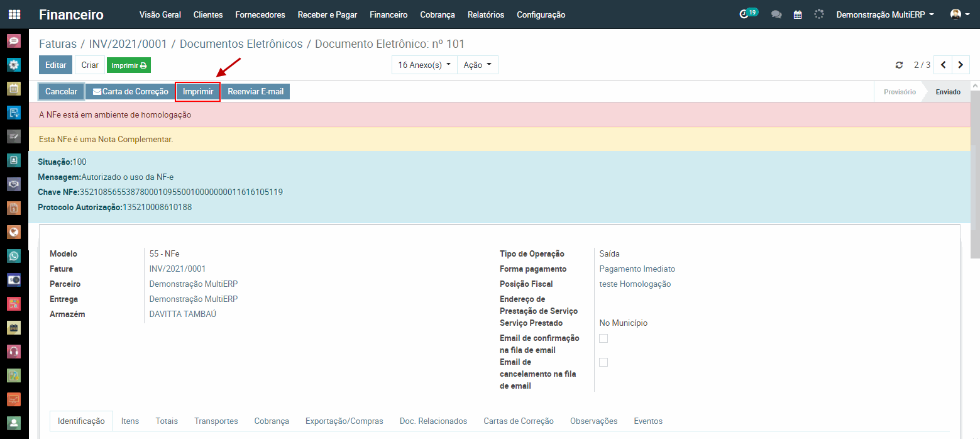Select the Provisório status stage
980x439 pixels.
coord(899,92)
